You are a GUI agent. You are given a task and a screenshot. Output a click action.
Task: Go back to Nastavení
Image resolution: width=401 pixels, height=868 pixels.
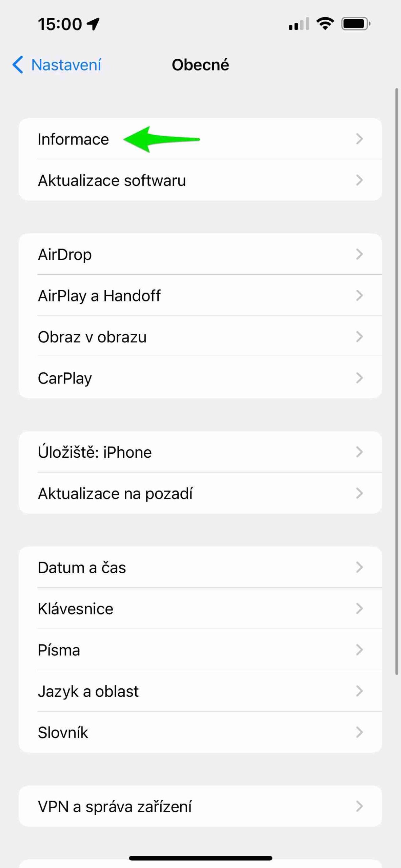[66, 65]
